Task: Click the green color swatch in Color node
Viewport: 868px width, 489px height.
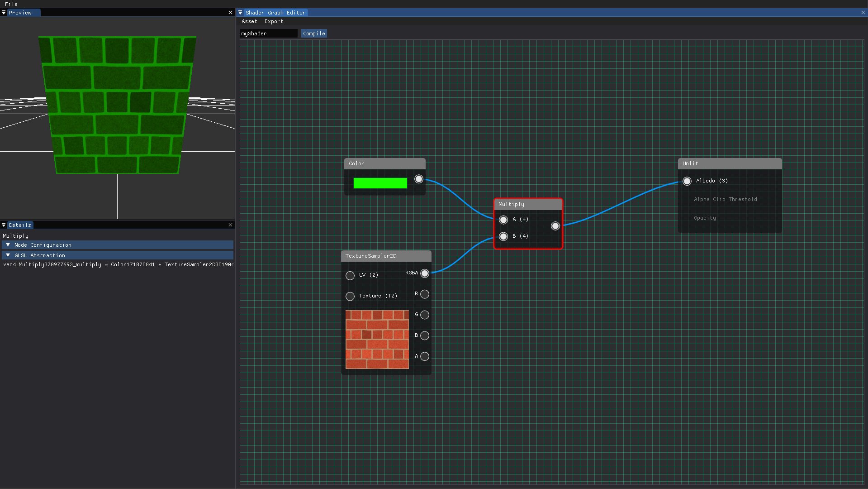Action: [x=380, y=183]
